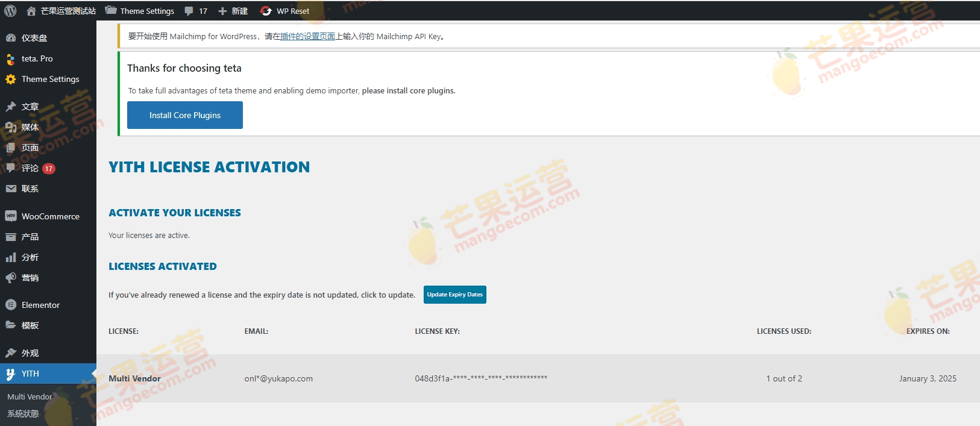Click the 模板 folder icon
Screen dimensions: 980x426
[x=11, y=325]
